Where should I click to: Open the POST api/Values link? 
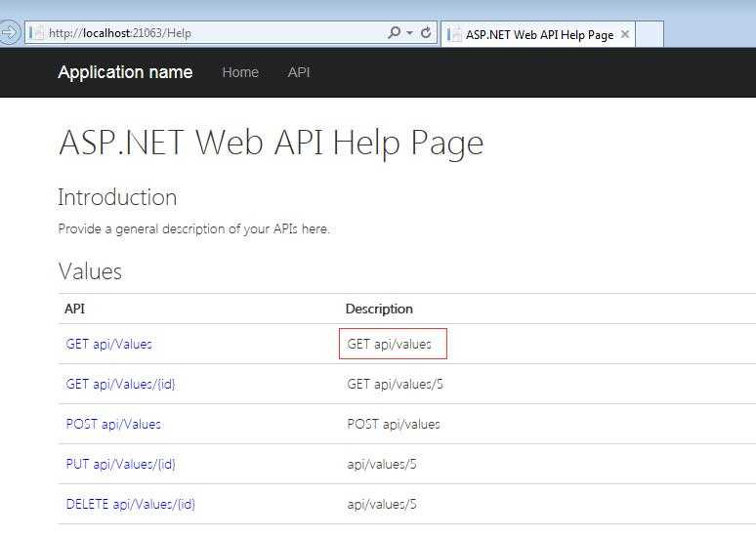[113, 424]
